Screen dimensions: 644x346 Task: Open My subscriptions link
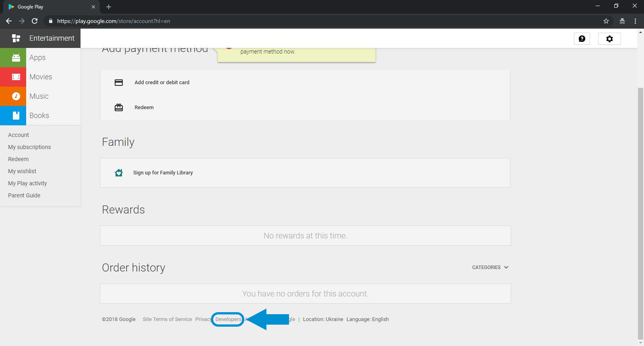click(29, 147)
